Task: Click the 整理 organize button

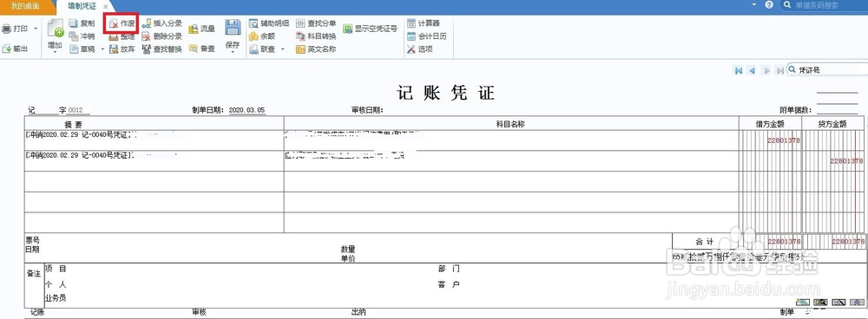Action: tap(122, 36)
